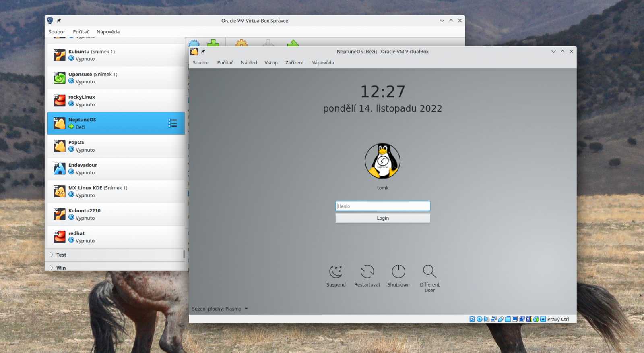Viewport: 644px width, 353px height.
Task: Click the hard disk activity icon in VM status bar
Action: [x=472, y=319]
